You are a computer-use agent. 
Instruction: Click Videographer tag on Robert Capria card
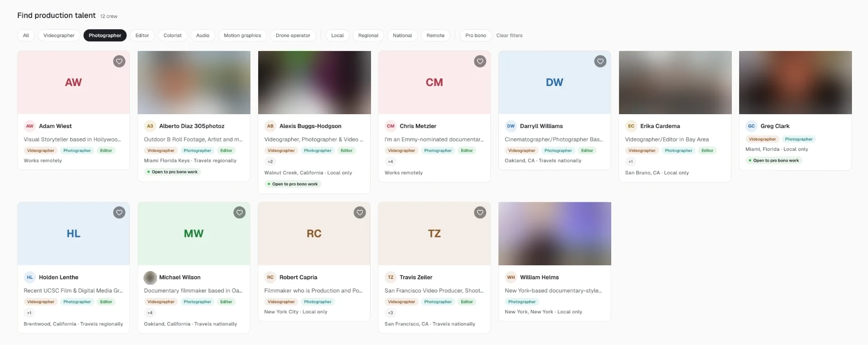(281, 302)
